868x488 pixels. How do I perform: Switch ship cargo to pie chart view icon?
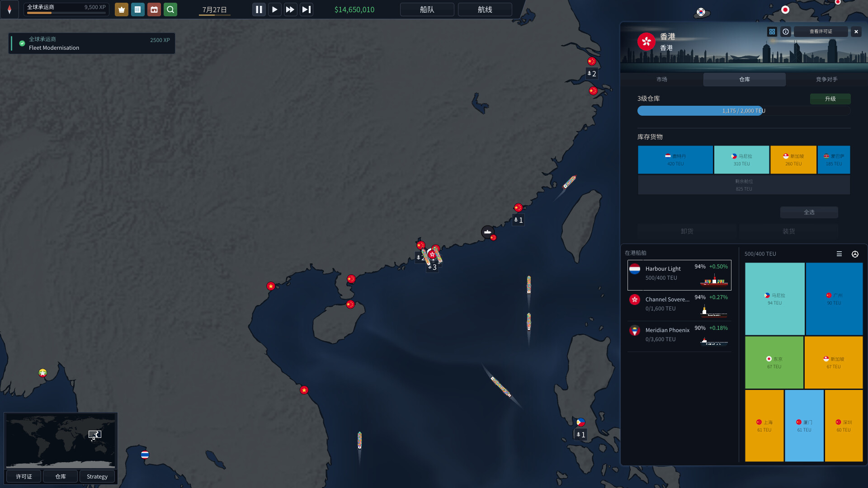pyautogui.click(x=855, y=254)
